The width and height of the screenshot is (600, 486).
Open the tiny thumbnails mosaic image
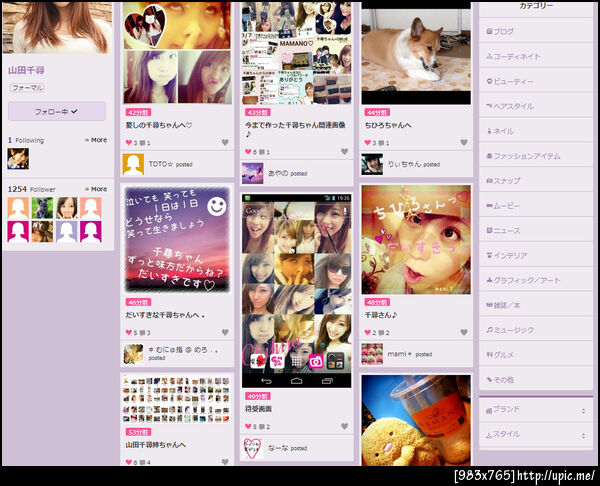tap(176, 400)
